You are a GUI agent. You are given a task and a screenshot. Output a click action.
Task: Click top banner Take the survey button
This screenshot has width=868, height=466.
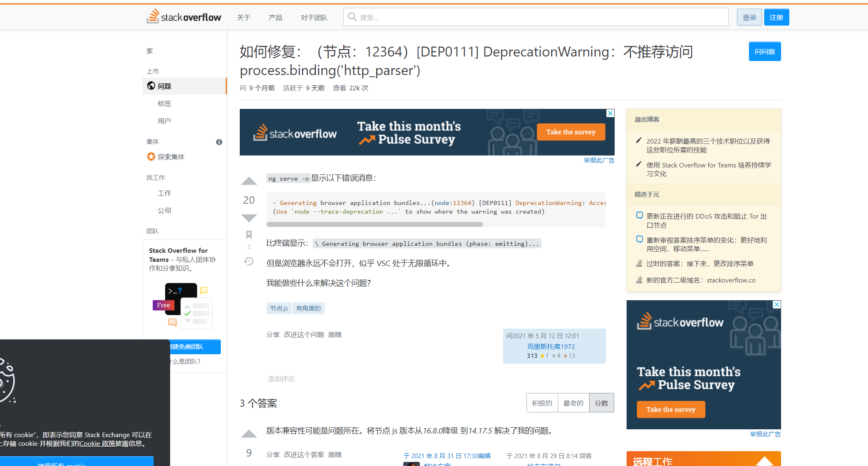pos(571,132)
